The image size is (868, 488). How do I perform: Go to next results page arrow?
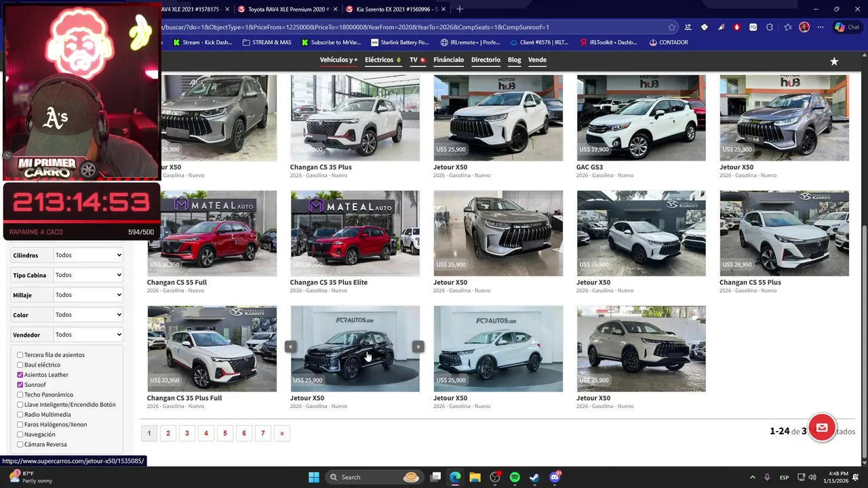point(282,433)
